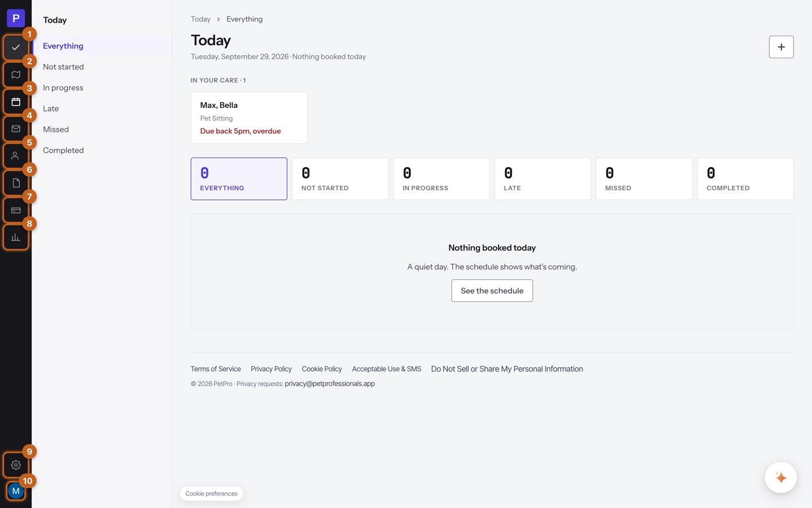Image resolution: width=812 pixels, height=508 pixels.
Task: Open the person clients icon
Action: click(16, 156)
